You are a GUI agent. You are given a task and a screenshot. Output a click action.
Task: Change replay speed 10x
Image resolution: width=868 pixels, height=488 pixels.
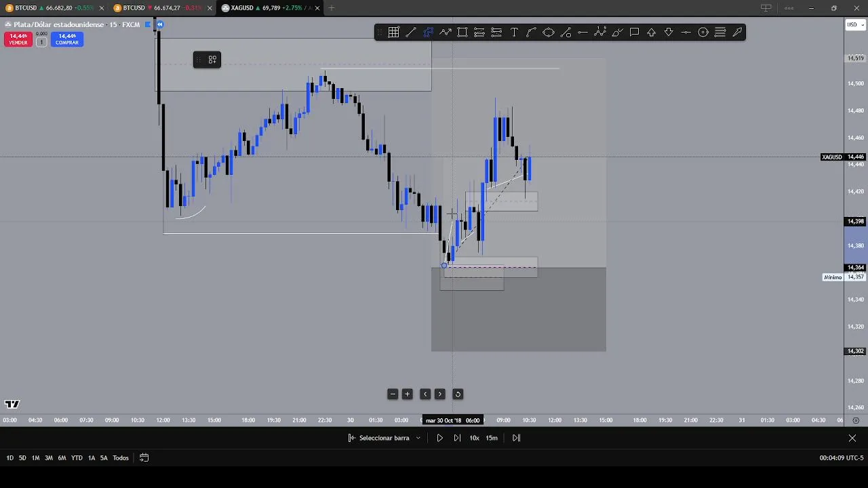click(x=474, y=438)
